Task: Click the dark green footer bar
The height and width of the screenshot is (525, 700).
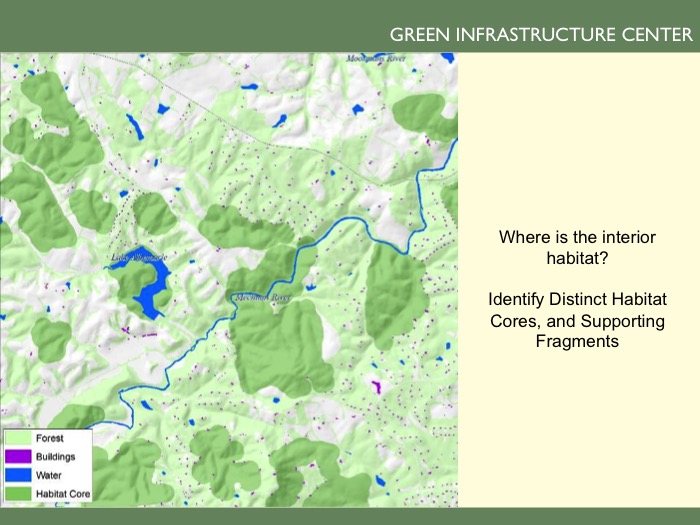Action: point(350,516)
